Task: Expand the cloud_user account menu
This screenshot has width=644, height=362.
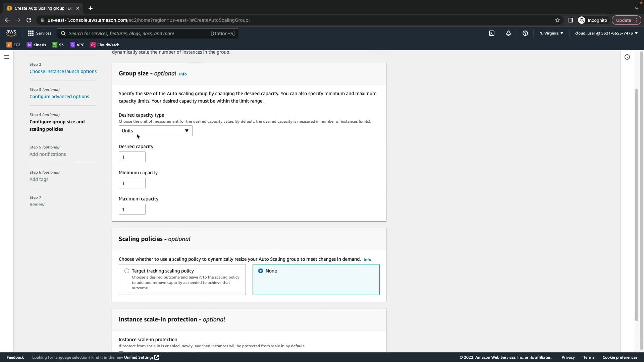Action: click(606, 33)
